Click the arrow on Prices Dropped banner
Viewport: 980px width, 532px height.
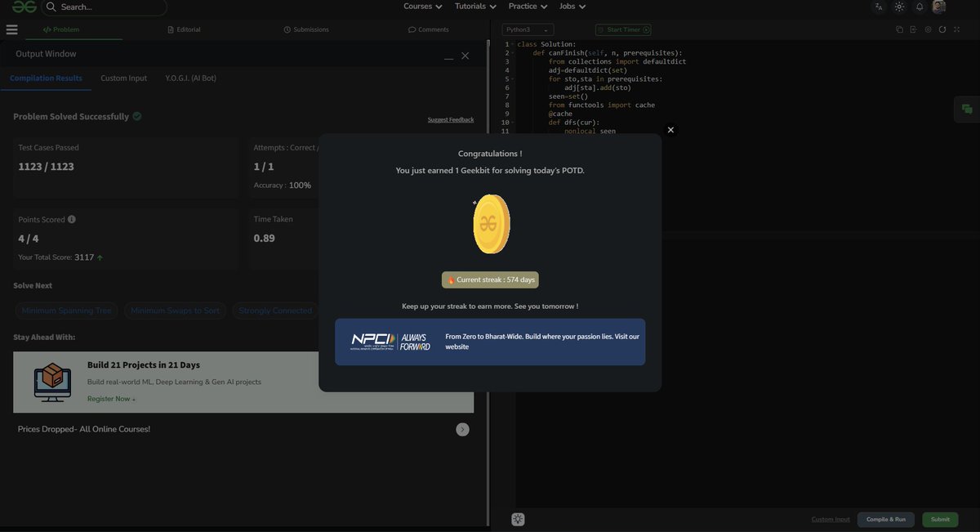coord(463,429)
